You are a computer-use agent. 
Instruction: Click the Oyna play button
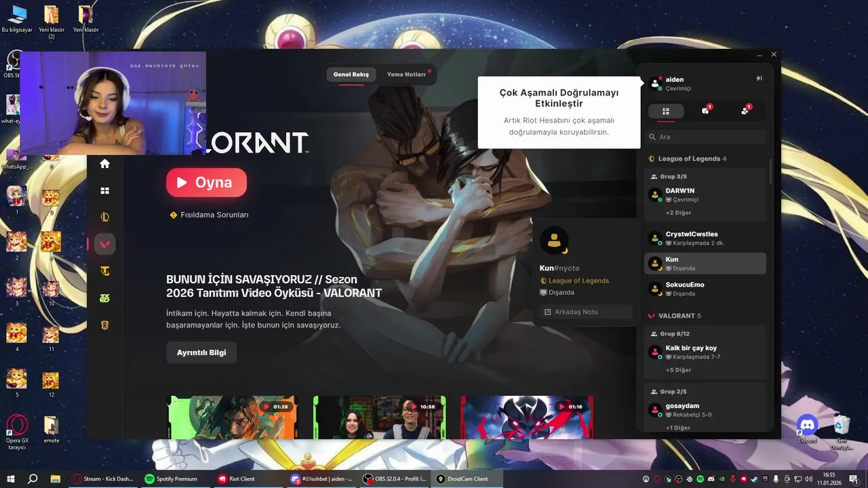206,182
